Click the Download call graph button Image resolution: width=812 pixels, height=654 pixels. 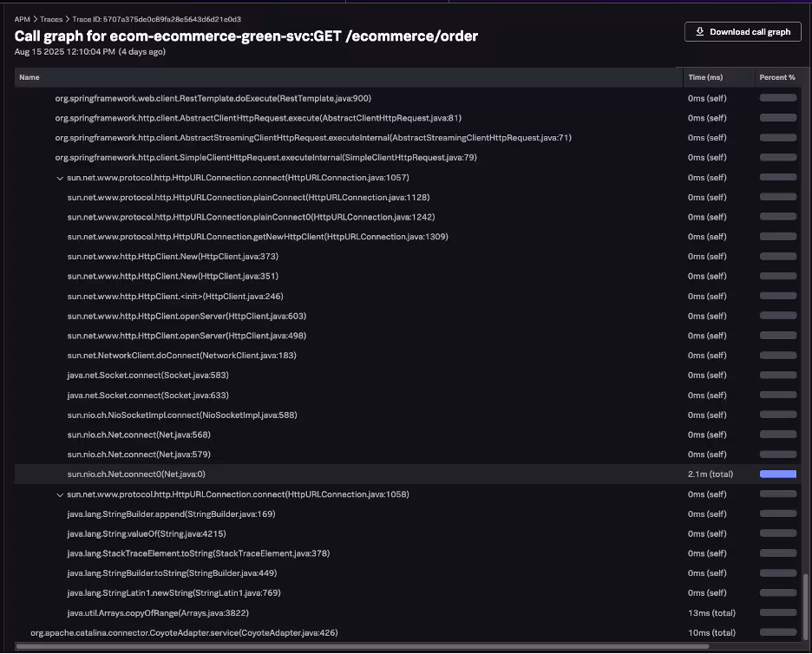click(x=742, y=32)
